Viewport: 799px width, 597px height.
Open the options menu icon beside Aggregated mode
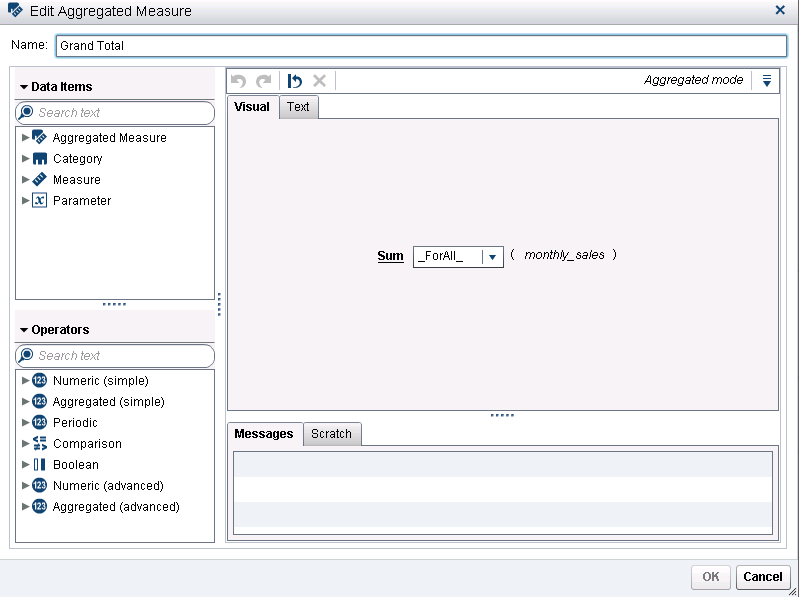tap(767, 80)
